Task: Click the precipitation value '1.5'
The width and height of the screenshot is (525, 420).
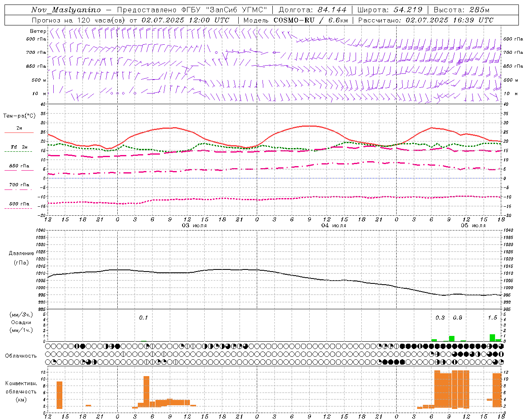Action: 492,317
